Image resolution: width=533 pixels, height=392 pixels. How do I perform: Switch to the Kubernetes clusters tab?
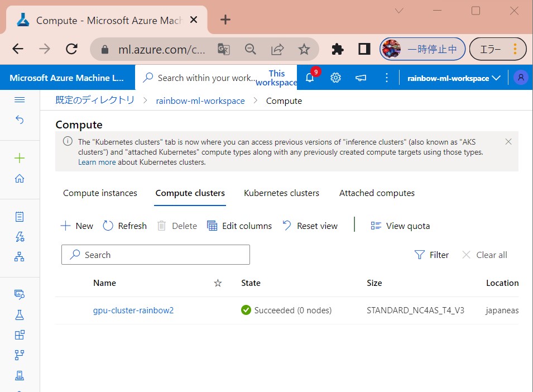[281, 193]
